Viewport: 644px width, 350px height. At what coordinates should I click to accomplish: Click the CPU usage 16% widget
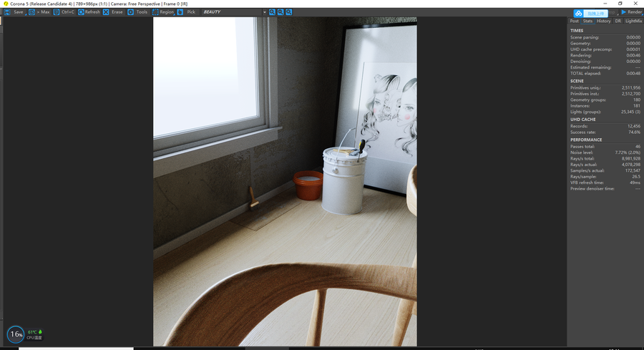tap(16, 334)
